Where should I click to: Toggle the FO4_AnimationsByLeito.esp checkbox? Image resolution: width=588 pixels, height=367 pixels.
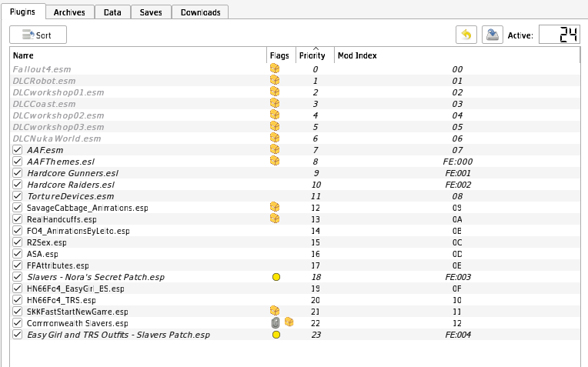[17, 231]
